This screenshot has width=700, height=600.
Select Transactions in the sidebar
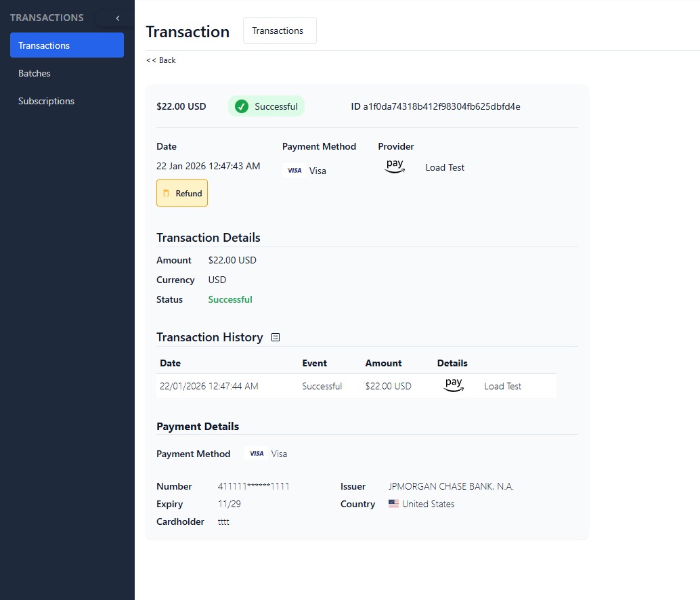coord(44,45)
